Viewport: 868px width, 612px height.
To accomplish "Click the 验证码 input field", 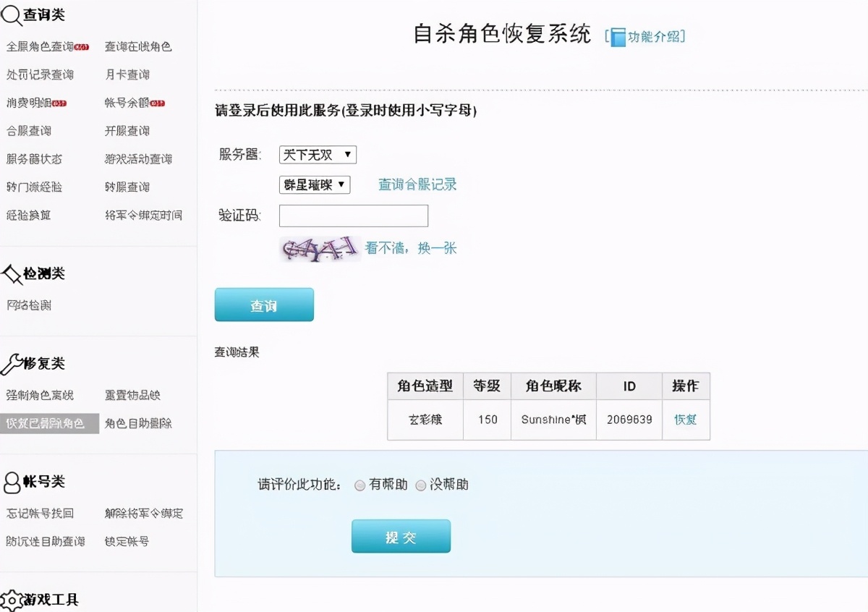I will (354, 215).
